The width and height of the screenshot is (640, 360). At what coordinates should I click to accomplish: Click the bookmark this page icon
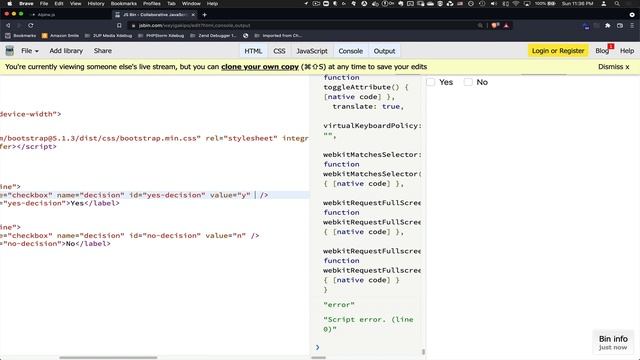tap(119, 25)
